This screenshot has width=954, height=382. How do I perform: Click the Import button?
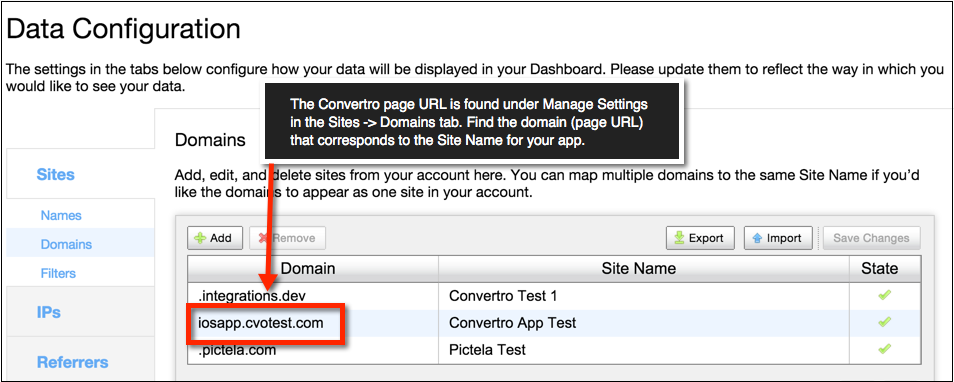(778, 238)
